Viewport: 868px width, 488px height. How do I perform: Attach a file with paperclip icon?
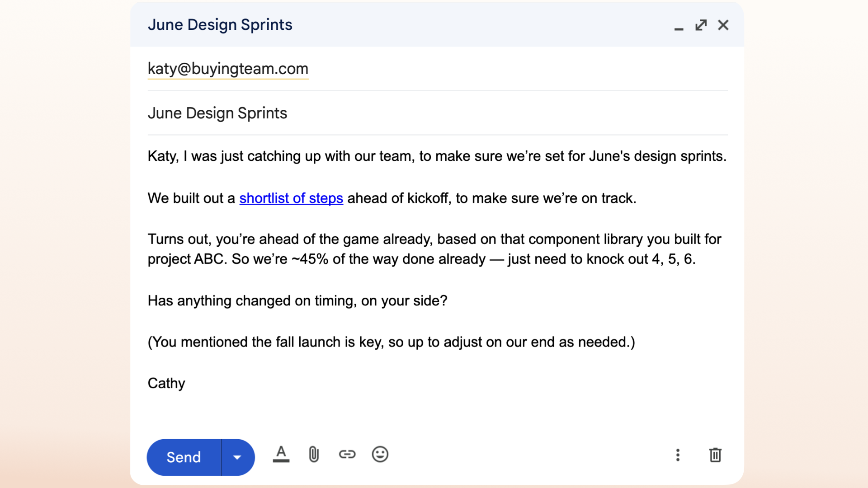point(314,454)
